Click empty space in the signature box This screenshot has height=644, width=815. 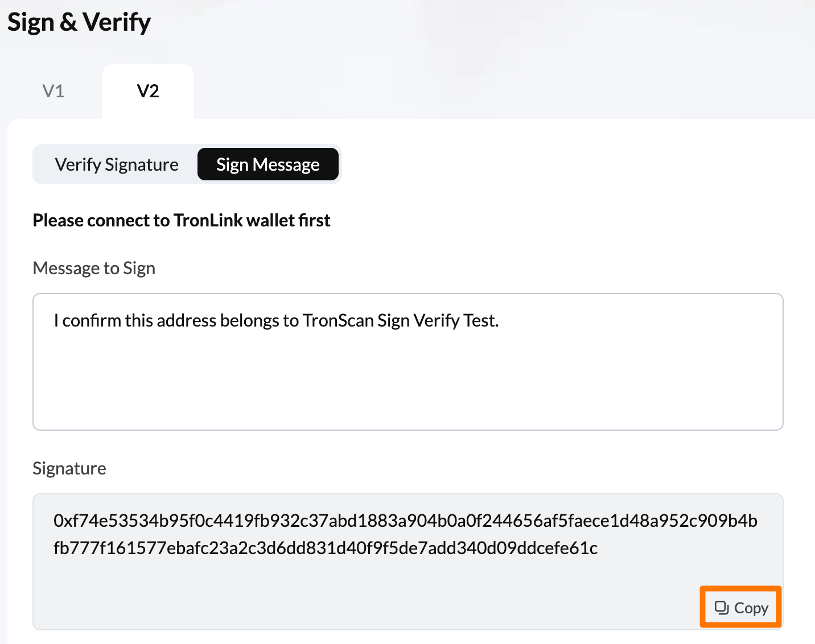tap(364, 597)
